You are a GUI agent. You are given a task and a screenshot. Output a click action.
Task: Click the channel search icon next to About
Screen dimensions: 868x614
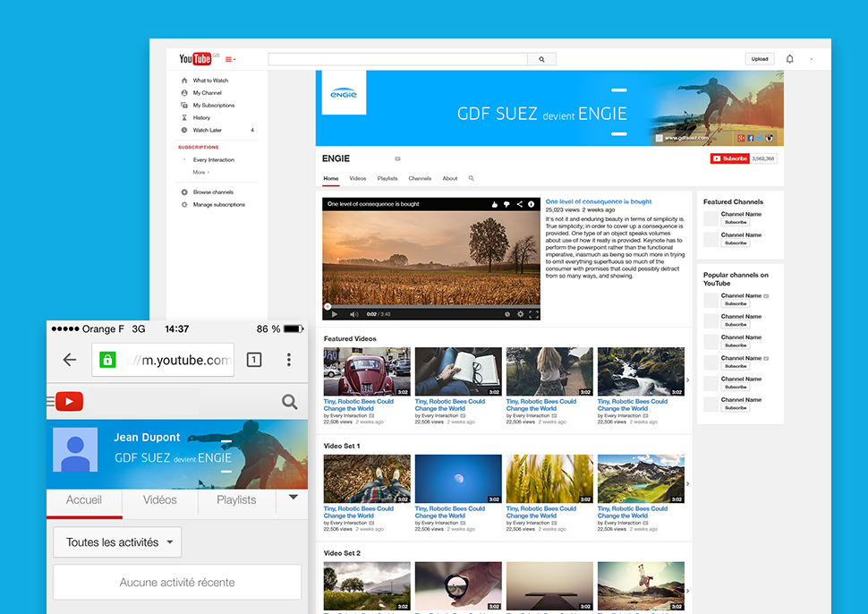point(472,178)
